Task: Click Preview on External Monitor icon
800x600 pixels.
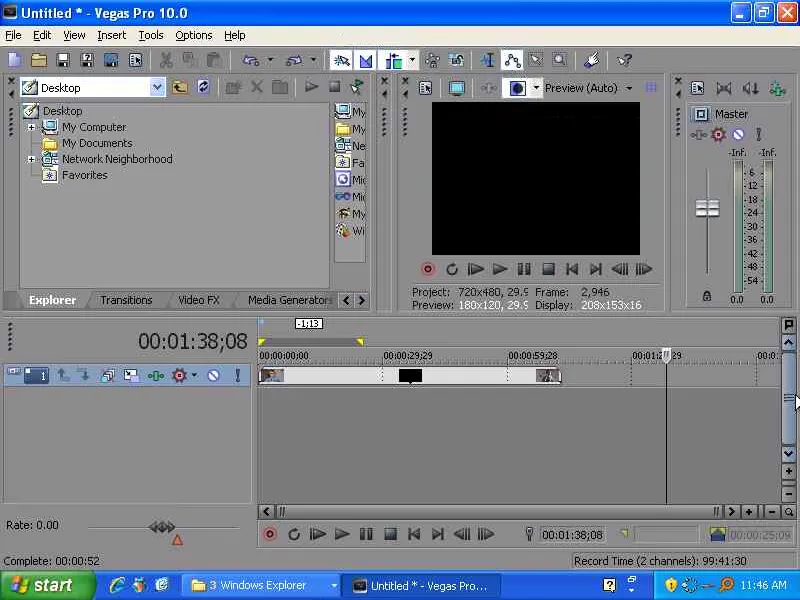Action: 457,88
